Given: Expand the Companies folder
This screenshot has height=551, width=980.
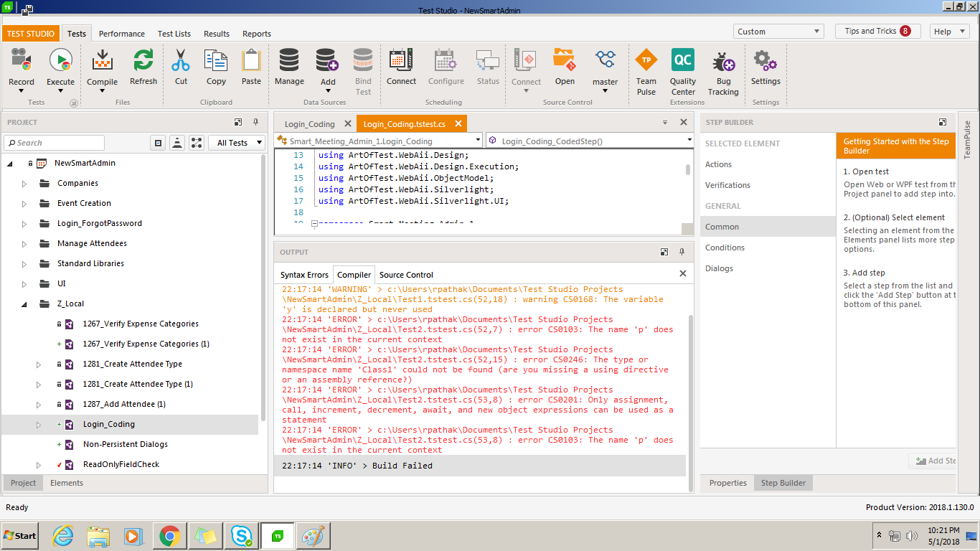Looking at the screenshot, I should 24,184.
